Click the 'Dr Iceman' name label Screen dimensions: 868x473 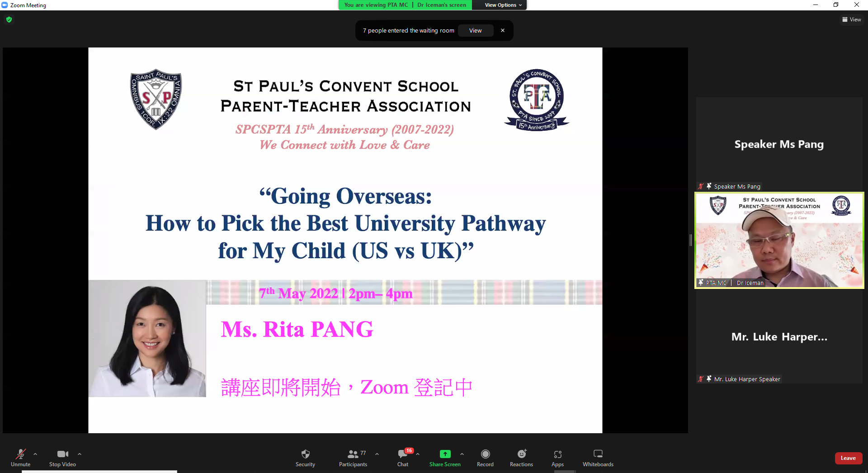pos(750,283)
